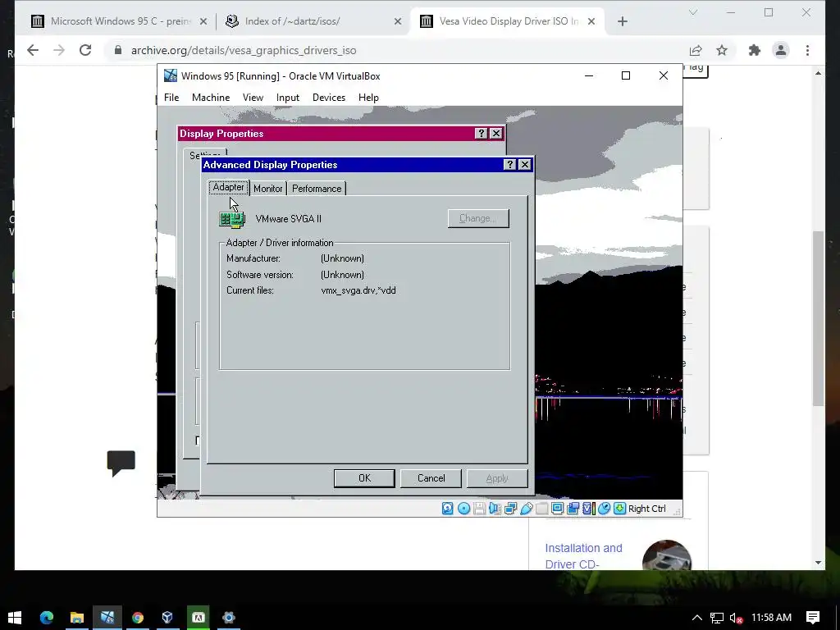840x630 pixels.
Task: Click Chrome's tab search chevron button
Action: click(692, 13)
